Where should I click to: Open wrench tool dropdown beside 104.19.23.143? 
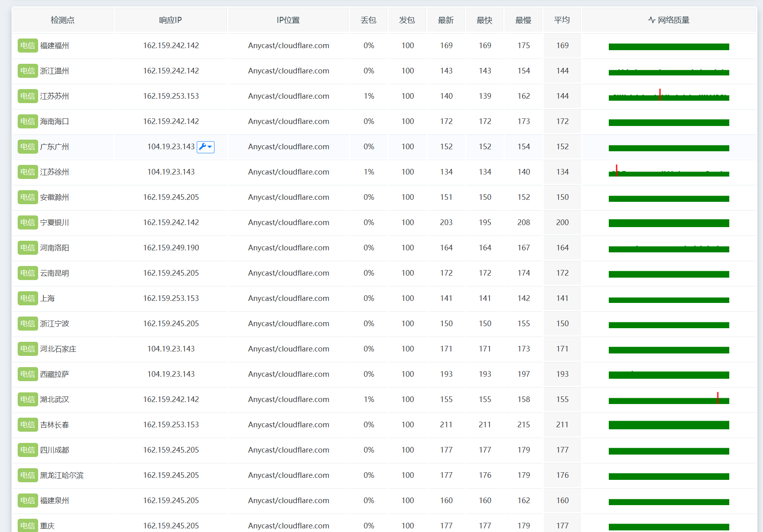[206, 147]
